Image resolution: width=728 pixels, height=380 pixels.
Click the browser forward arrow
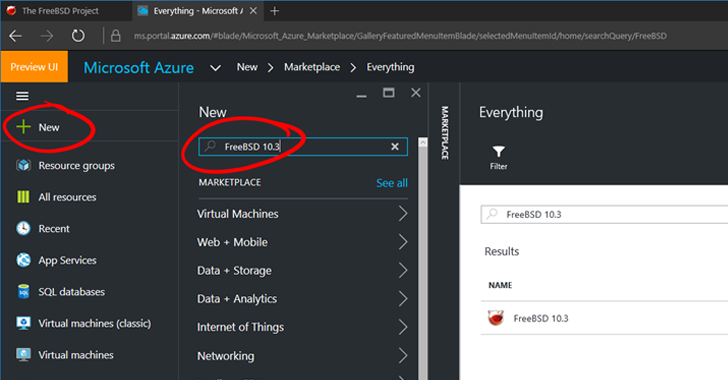[x=47, y=36]
